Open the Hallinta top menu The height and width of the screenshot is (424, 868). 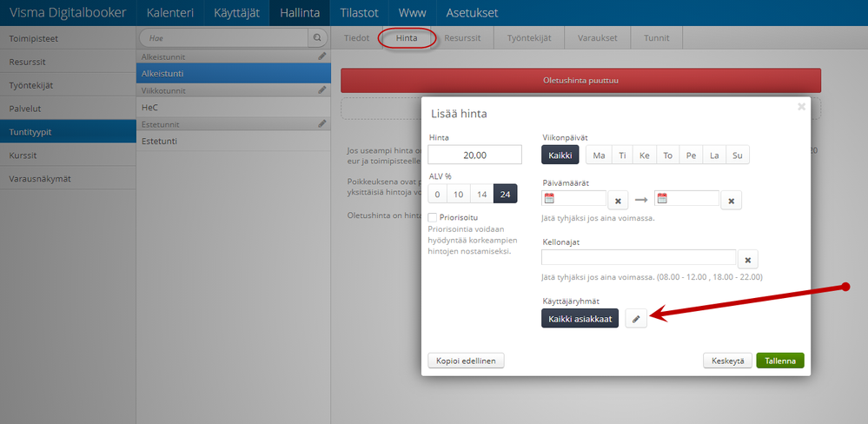300,13
